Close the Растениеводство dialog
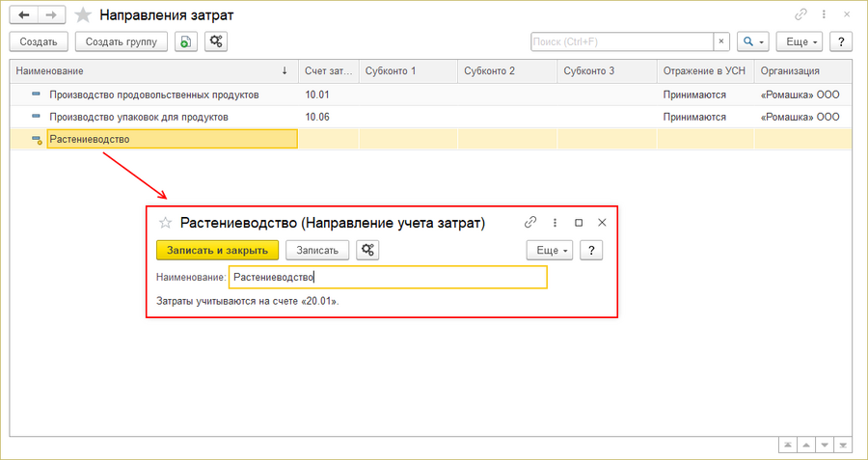 [602, 223]
